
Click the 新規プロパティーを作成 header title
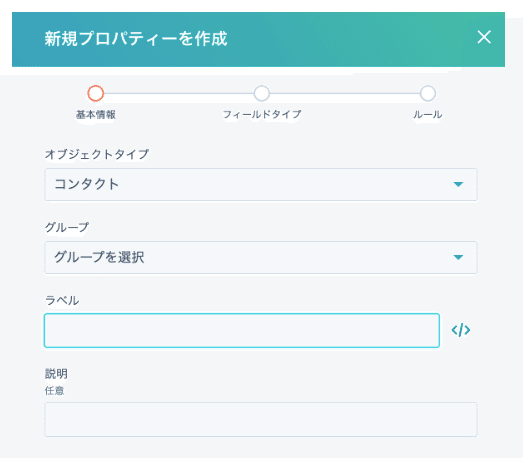136,39
